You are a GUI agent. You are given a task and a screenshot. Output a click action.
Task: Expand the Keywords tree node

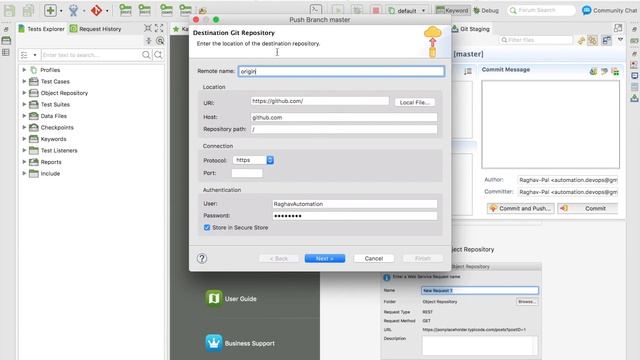[x=24, y=139]
